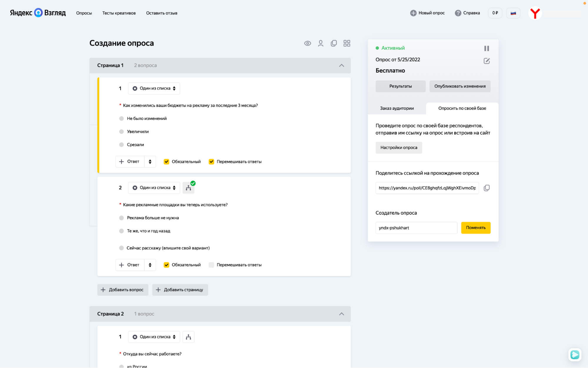Image resolution: width=588 pixels, height=368 pixels.
Task: Click the Опубликовать изменения button
Action: click(460, 86)
